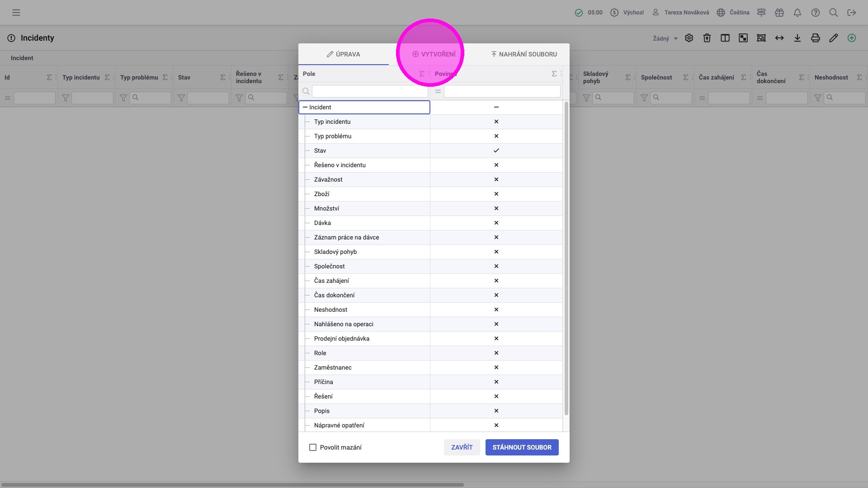The image size is (868, 488).
Task: Open the Žádný preset dropdown
Action: point(665,38)
